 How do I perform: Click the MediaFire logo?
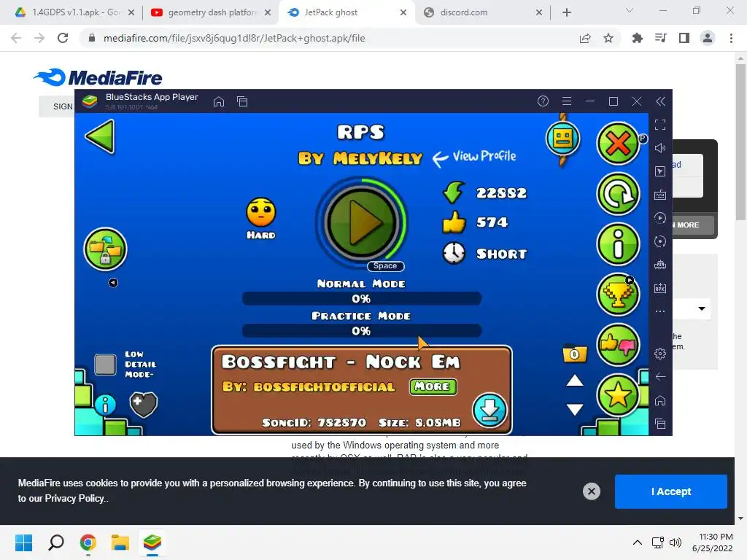[x=98, y=77]
